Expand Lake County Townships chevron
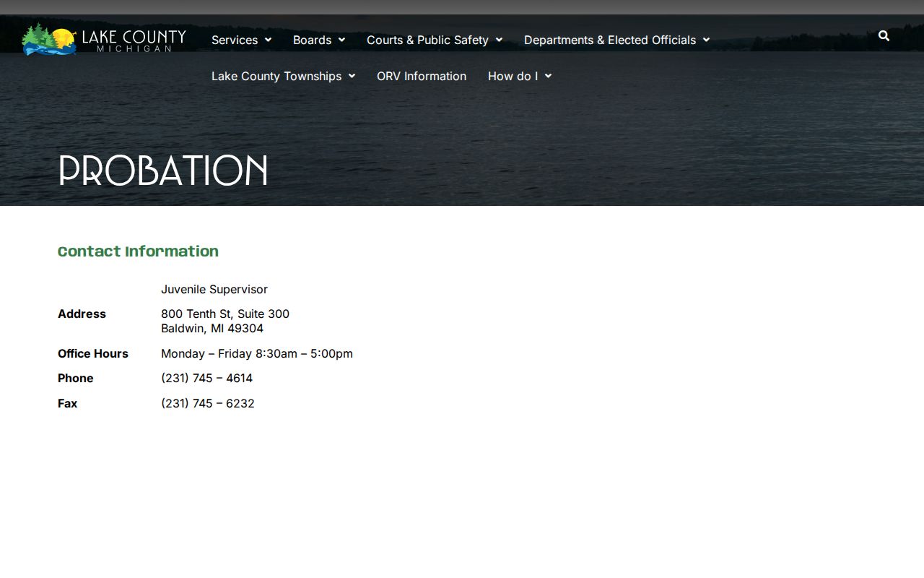This screenshot has width=924, height=578. click(x=352, y=76)
